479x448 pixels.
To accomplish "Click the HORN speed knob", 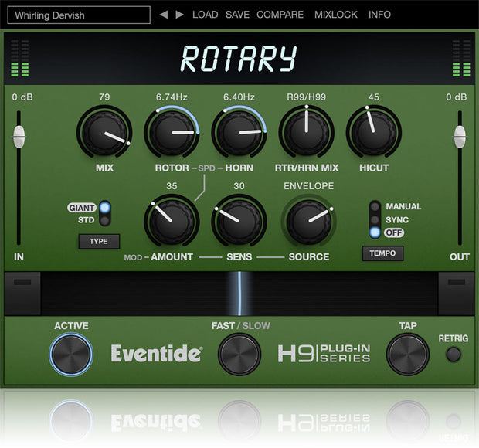I will 239,132.
